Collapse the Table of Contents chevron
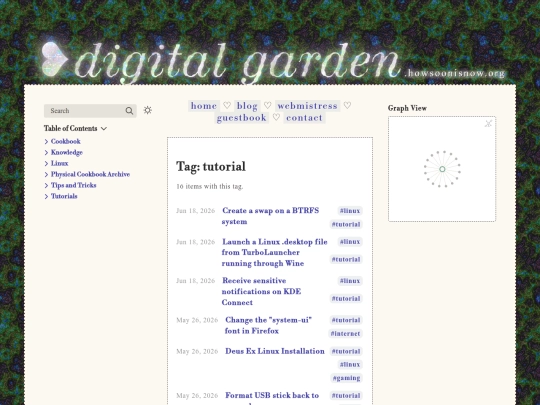The height and width of the screenshot is (405, 540). pyautogui.click(x=104, y=128)
